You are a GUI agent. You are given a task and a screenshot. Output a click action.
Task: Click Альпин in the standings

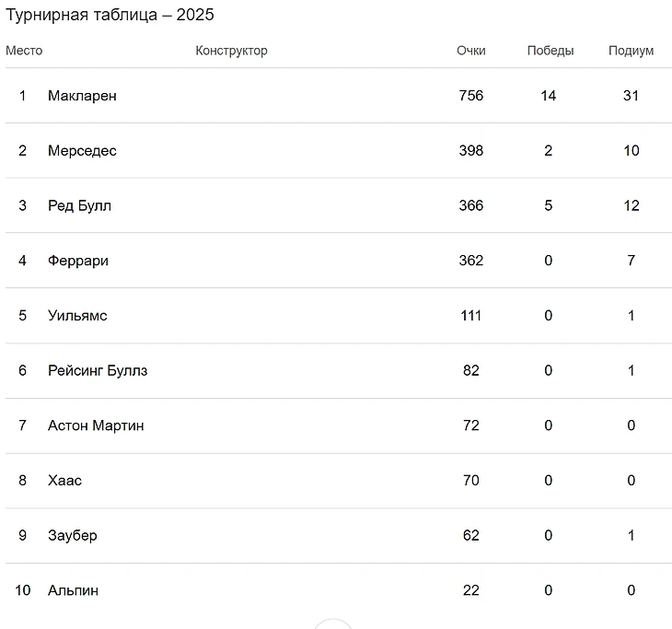click(73, 590)
